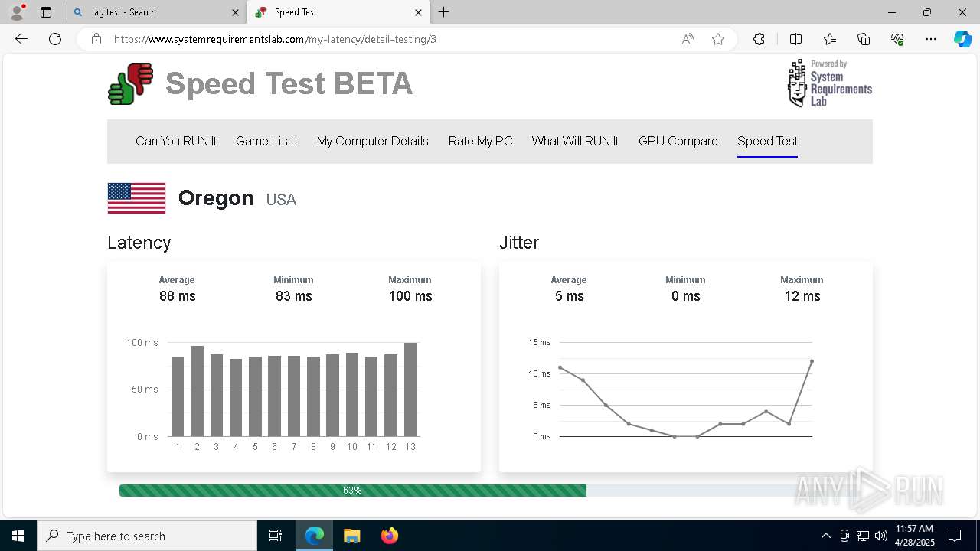
Task: Click the Jitter maximum 12 ms value
Action: point(802,296)
